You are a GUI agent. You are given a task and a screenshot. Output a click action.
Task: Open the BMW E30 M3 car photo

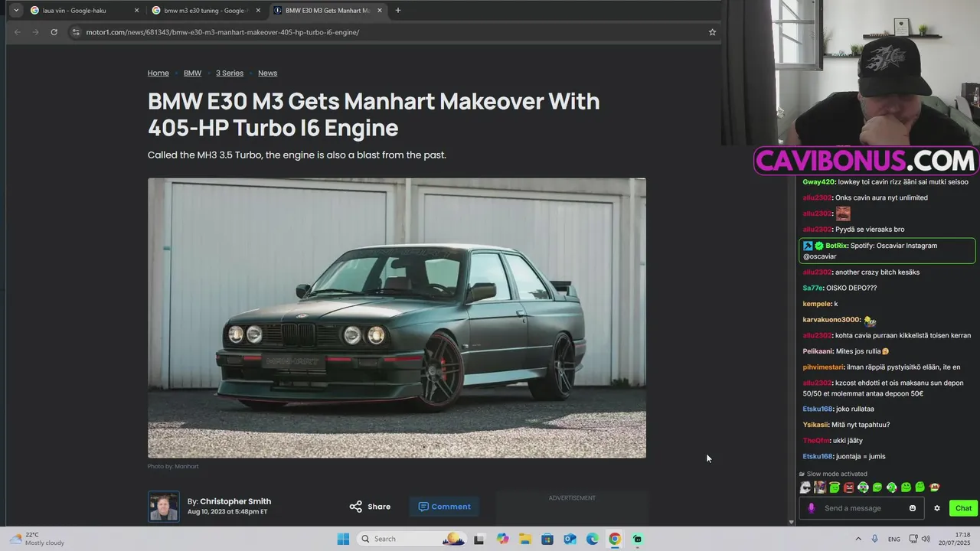click(397, 318)
